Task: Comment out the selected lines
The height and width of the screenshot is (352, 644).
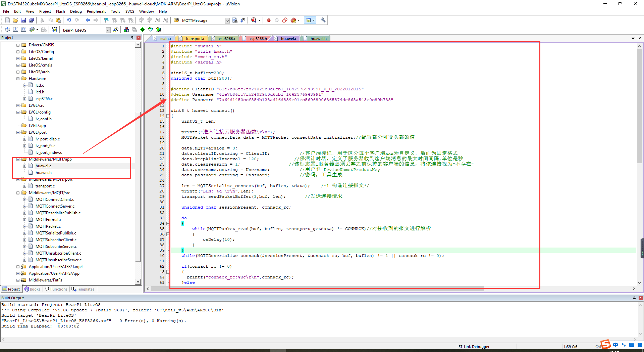Action: [158, 20]
